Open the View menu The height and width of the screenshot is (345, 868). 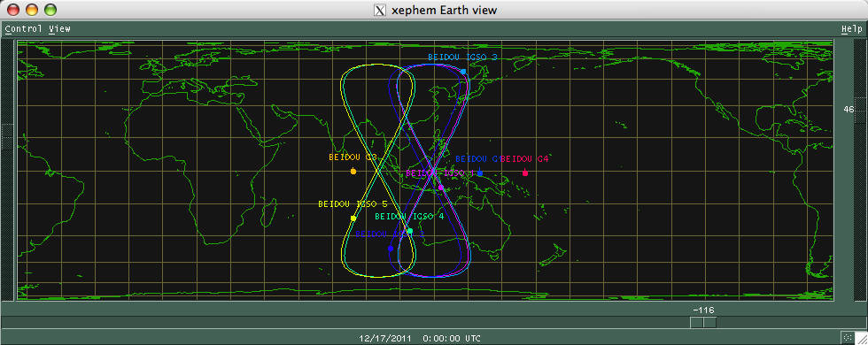click(x=59, y=28)
